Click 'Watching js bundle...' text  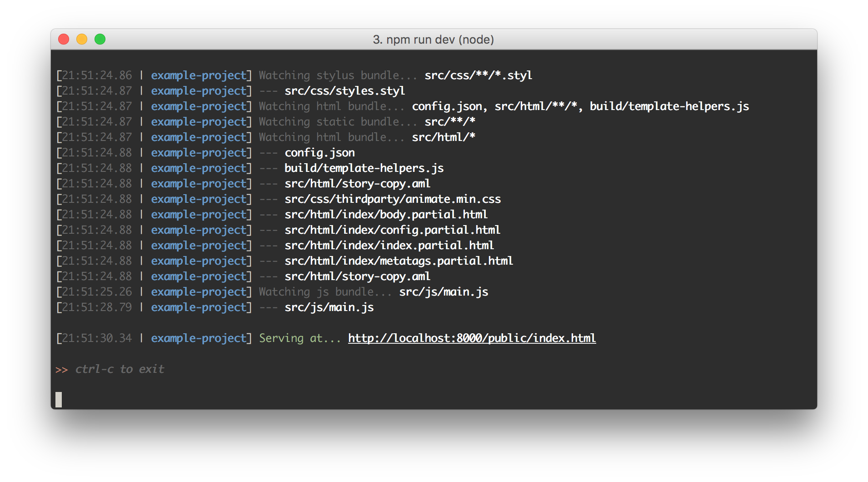pyautogui.click(x=325, y=292)
